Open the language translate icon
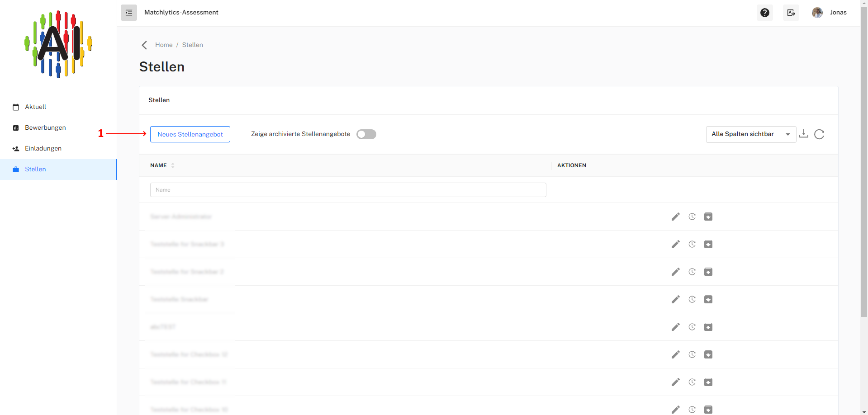Viewport: 868px width, 415px height. [791, 13]
